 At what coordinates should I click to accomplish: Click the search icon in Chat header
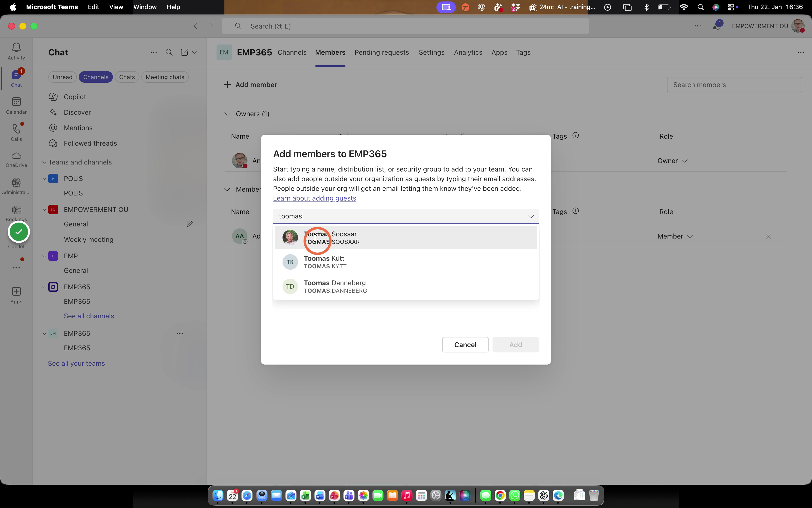pyautogui.click(x=169, y=52)
